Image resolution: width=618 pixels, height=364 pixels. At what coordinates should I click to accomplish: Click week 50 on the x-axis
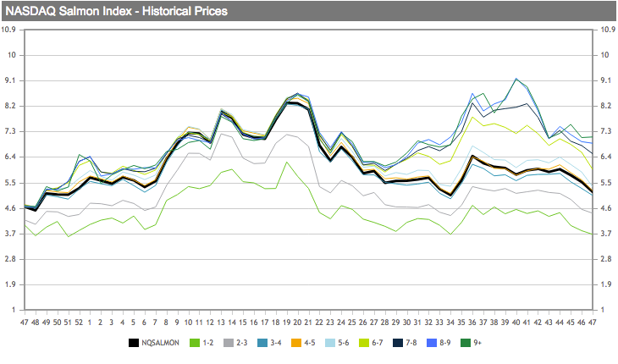58,323
